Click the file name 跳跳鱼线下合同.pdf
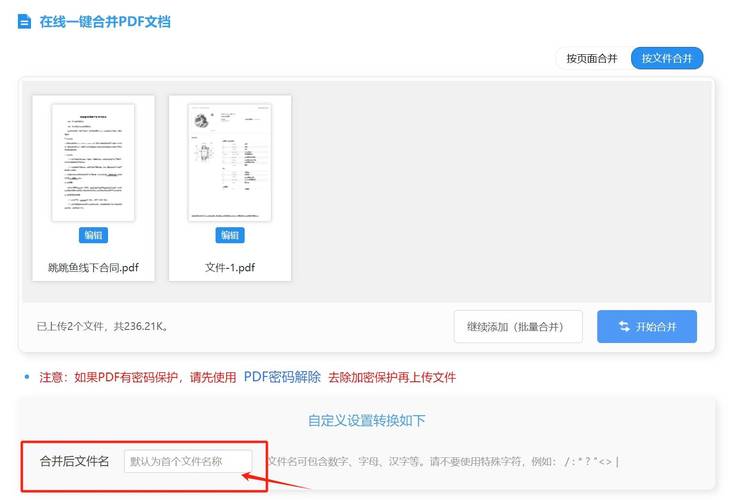Viewport: 730px width, 500px height. pos(93,268)
